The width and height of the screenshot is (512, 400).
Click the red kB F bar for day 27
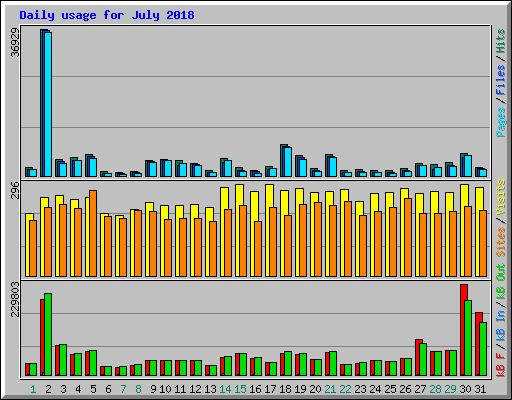point(418,357)
